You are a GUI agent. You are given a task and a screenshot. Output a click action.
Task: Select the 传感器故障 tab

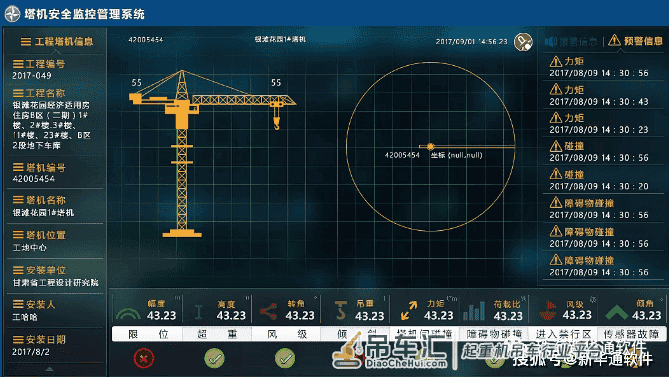631,334
